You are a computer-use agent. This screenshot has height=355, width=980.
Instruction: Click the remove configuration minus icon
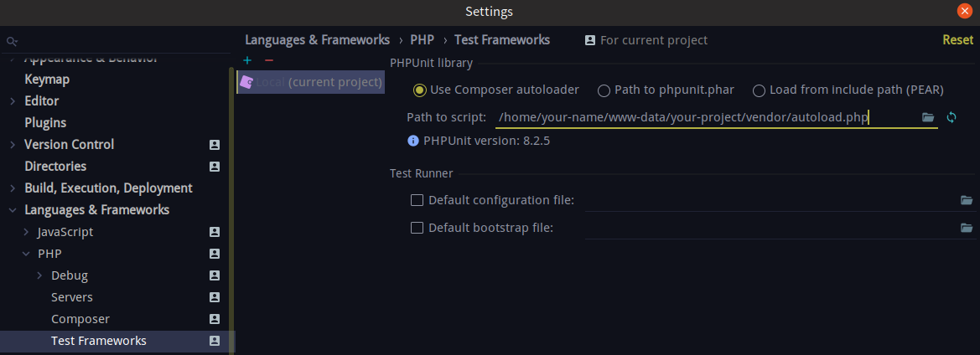268,60
